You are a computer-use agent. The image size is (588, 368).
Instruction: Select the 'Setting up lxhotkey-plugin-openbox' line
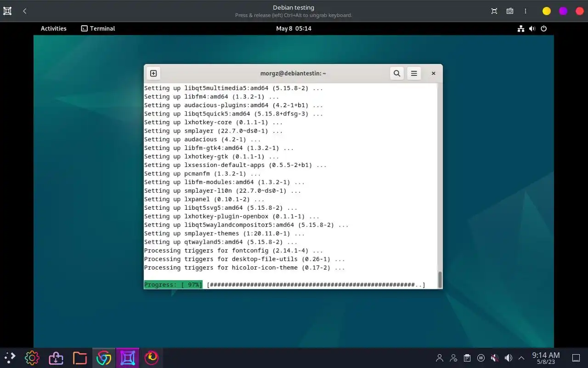click(x=232, y=216)
